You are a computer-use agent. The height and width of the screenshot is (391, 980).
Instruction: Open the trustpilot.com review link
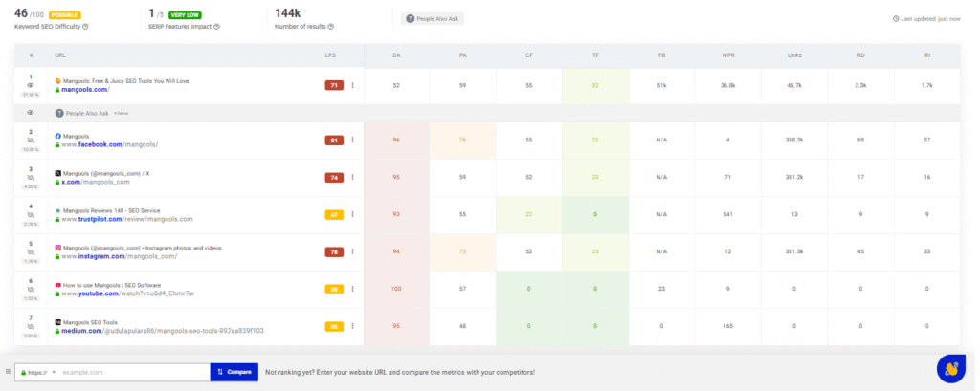[127, 219]
